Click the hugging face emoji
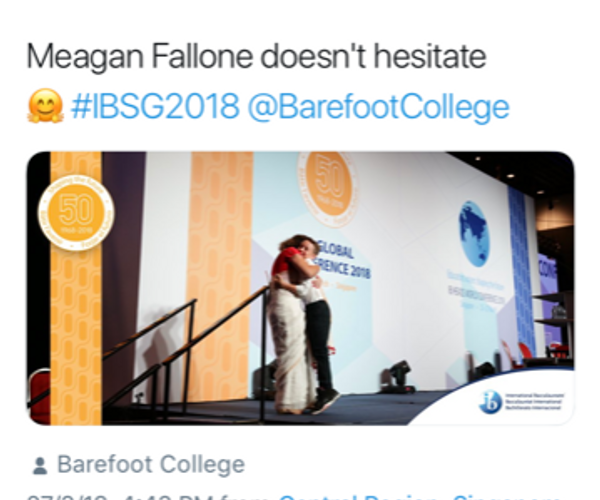Image resolution: width=600 pixels, height=500 pixels. 43,108
